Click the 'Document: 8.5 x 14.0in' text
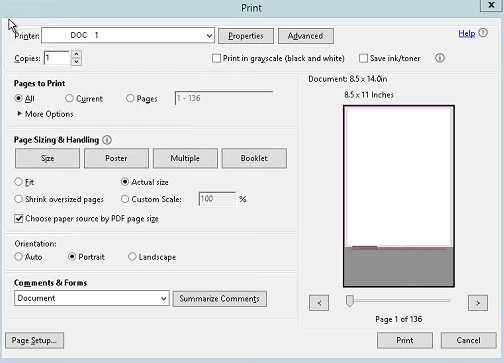This screenshot has width=504, height=363. 348,79
